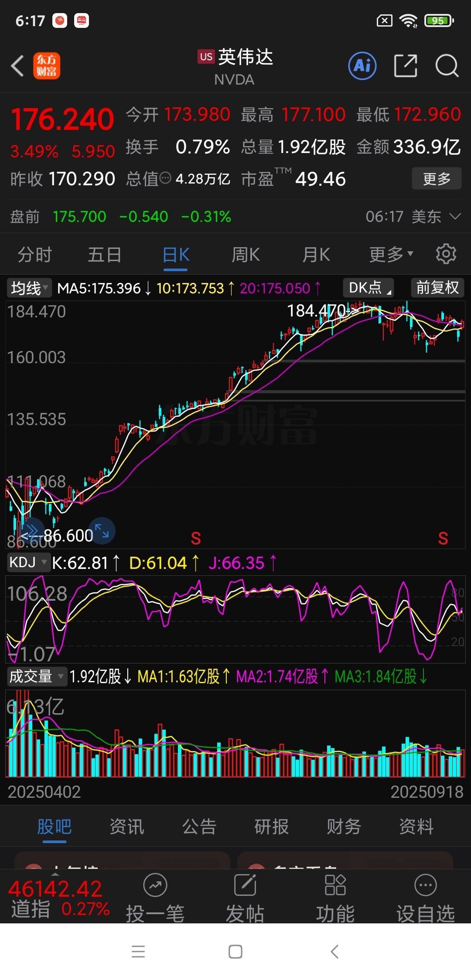This screenshot has height=980, width=471.
Task: Tap the 184.470 high price label on chart
Action: [317, 311]
